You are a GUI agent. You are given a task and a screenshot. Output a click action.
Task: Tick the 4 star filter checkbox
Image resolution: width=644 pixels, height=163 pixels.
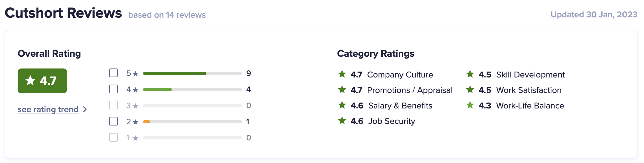[x=113, y=89]
